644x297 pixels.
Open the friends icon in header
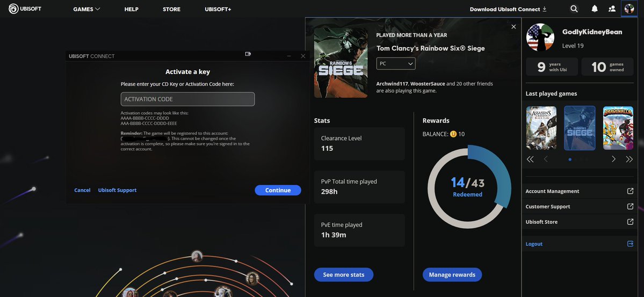612,9
